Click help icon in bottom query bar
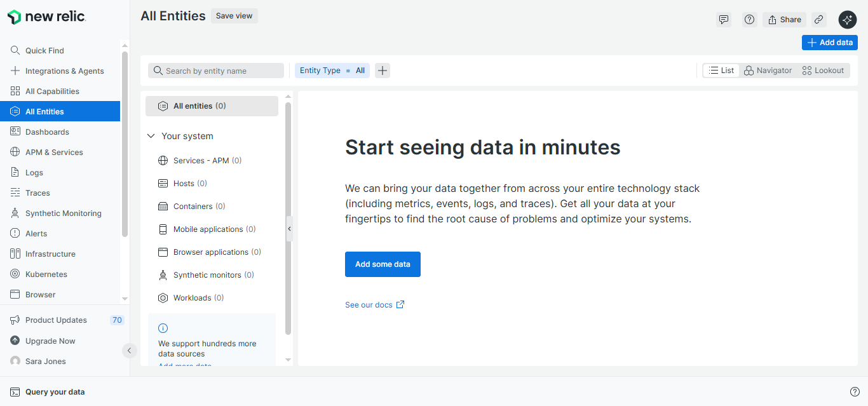The image size is (868, 406). coord(855,391)
